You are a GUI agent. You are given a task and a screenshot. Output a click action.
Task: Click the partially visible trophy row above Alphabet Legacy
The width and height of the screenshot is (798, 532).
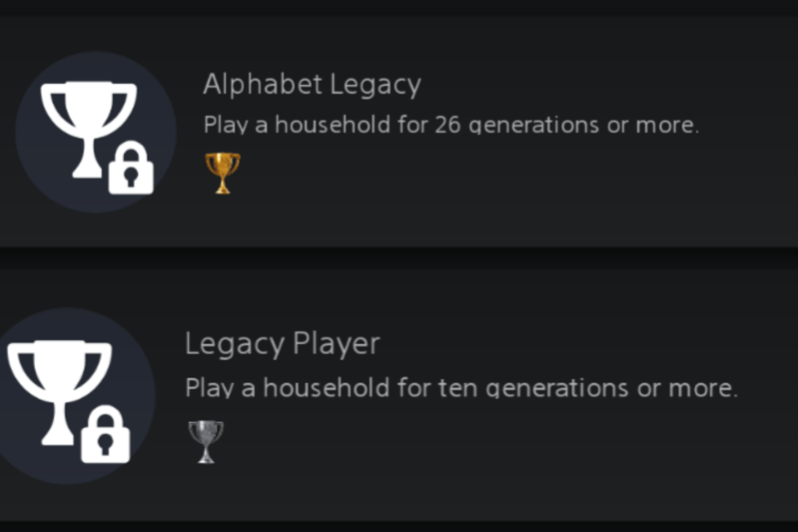click(399, 6)
